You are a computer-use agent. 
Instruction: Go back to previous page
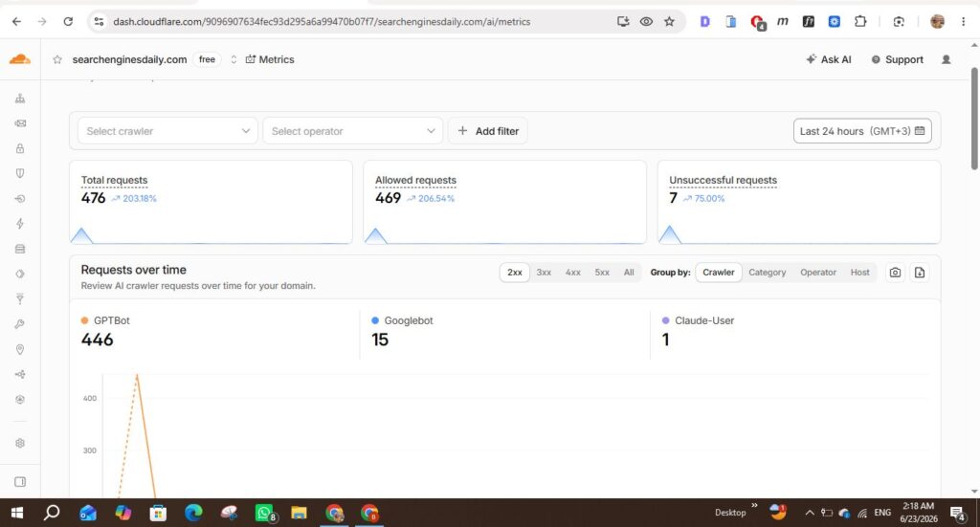click(x=17, y=21)
